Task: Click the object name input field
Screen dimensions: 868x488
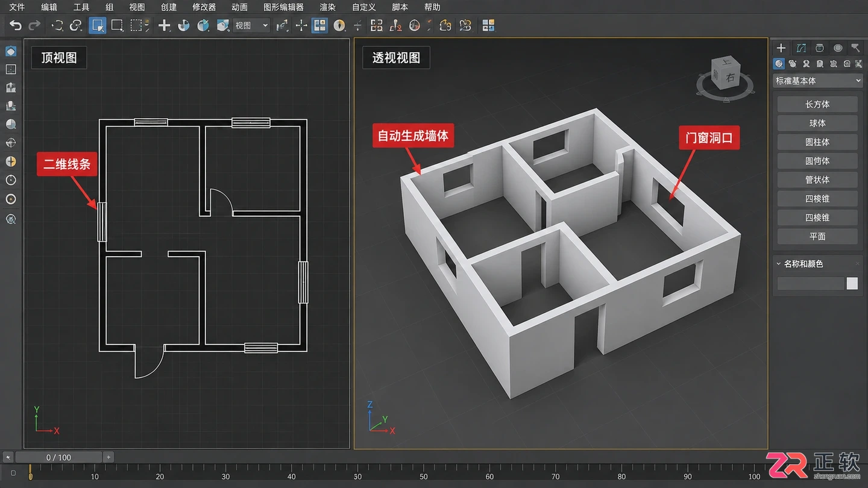Action: (811, 283)
